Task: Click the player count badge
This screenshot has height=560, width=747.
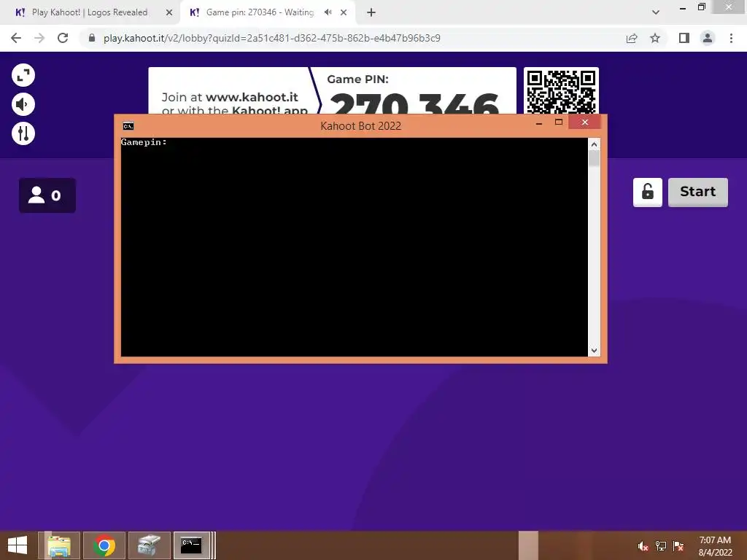Action: pyautogui.click(x=47, y=195)
